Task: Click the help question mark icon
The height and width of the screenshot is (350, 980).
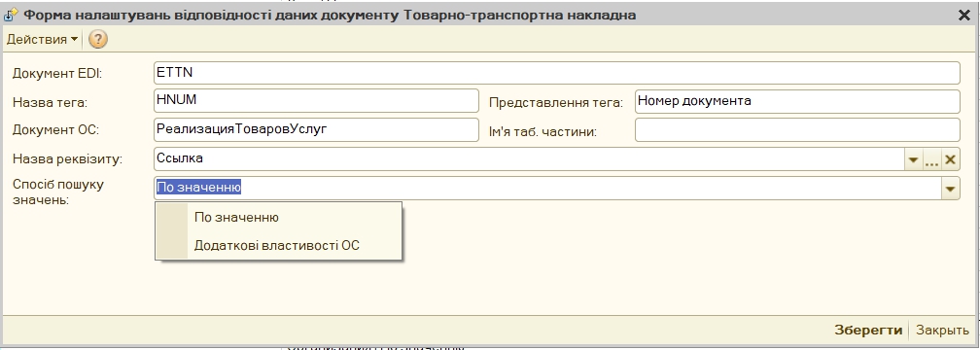Action: pyautogui.click(x=98, y=39)
